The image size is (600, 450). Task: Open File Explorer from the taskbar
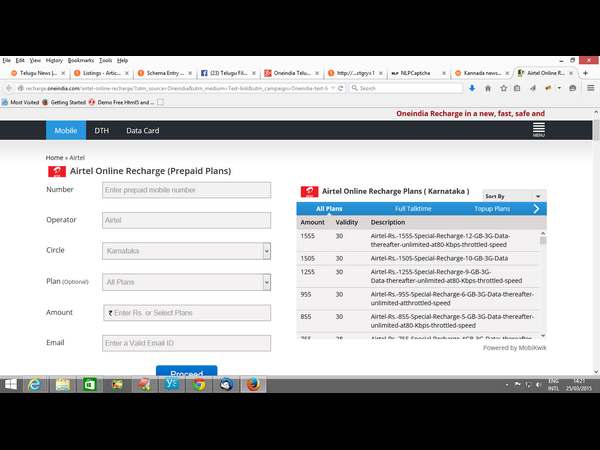62,383
